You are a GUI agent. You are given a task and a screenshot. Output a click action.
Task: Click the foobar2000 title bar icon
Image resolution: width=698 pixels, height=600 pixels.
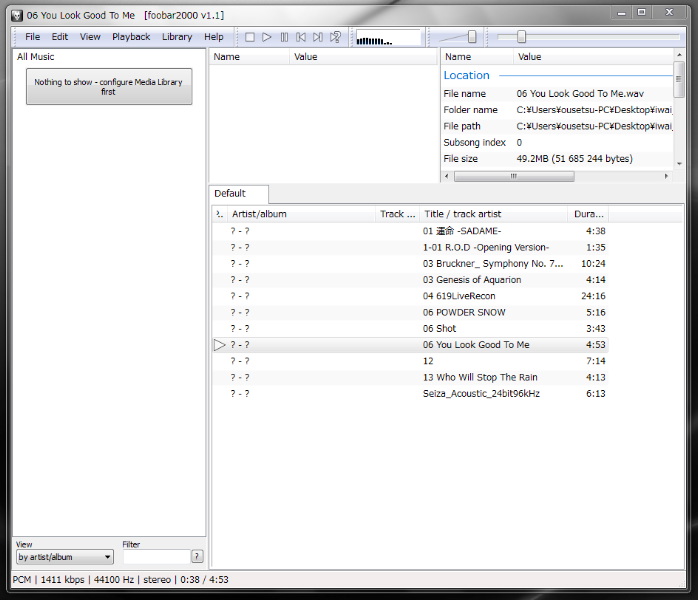[x=16, y=14]
